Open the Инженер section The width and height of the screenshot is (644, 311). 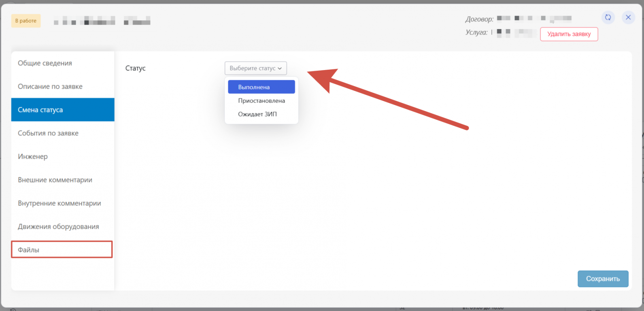(x=33, y=157)
